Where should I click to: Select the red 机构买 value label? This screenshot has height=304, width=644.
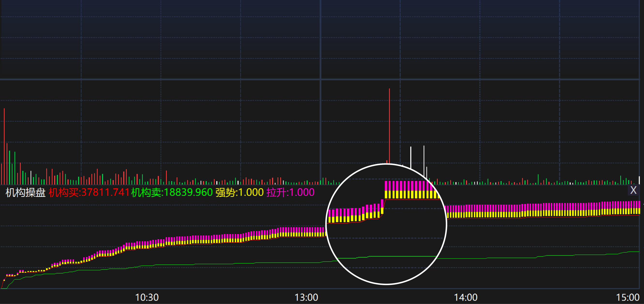tap(89, 193)
